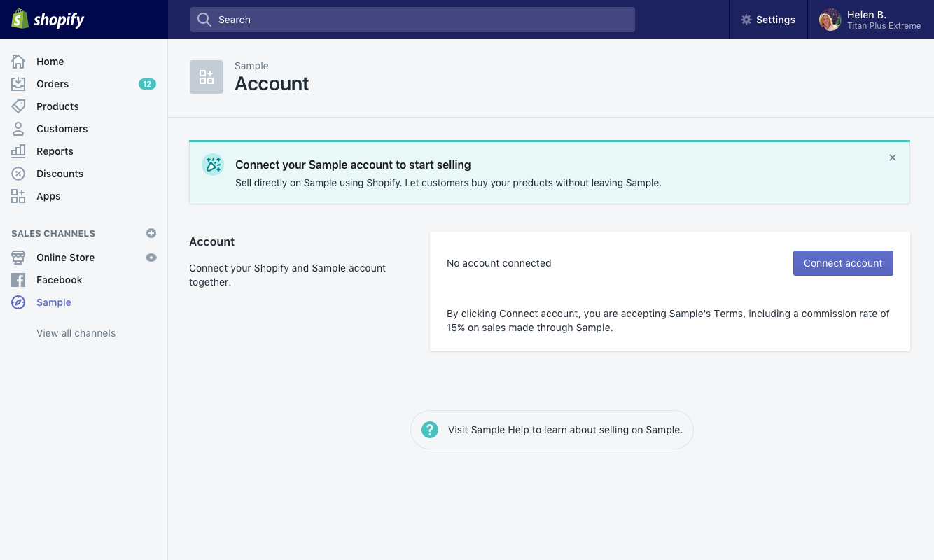
Task: Preview Online Store with eye icon
Action: click(x=151, y=258)
